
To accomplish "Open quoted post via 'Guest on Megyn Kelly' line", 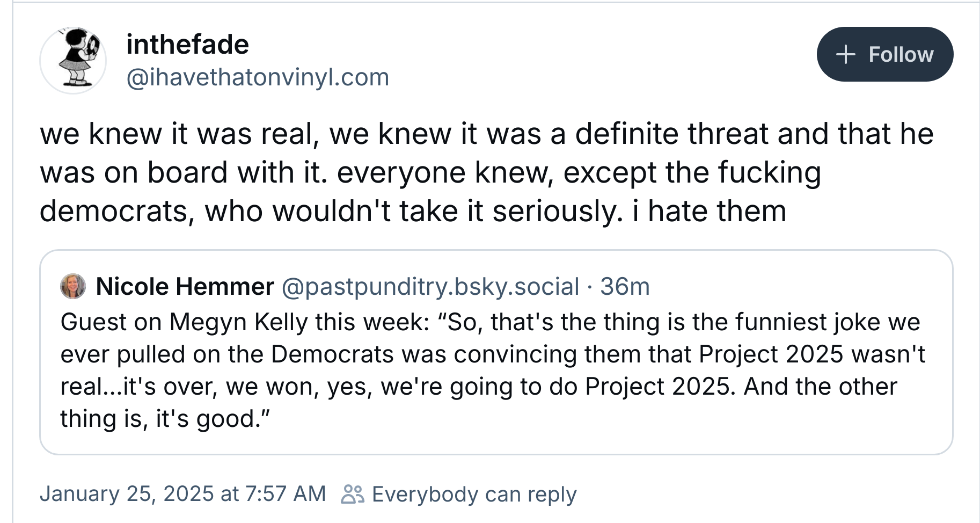I will [490, 322].
